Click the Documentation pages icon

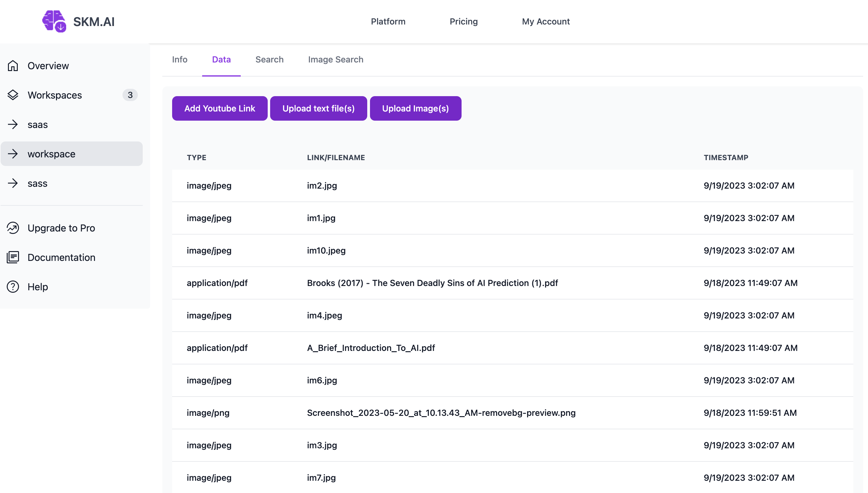(x=13, y=257)
